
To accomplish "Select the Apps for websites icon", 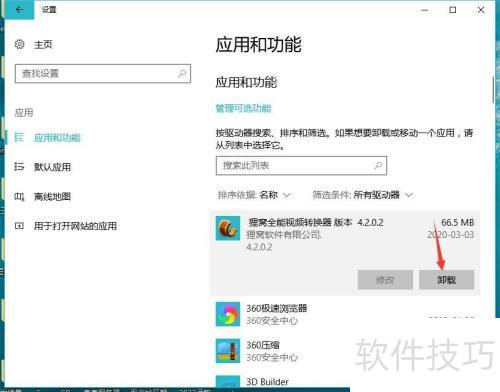I will 19,226.
